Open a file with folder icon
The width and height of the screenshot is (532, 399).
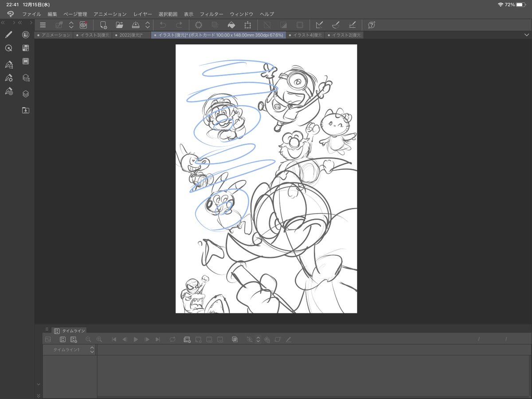pos(119,25)
